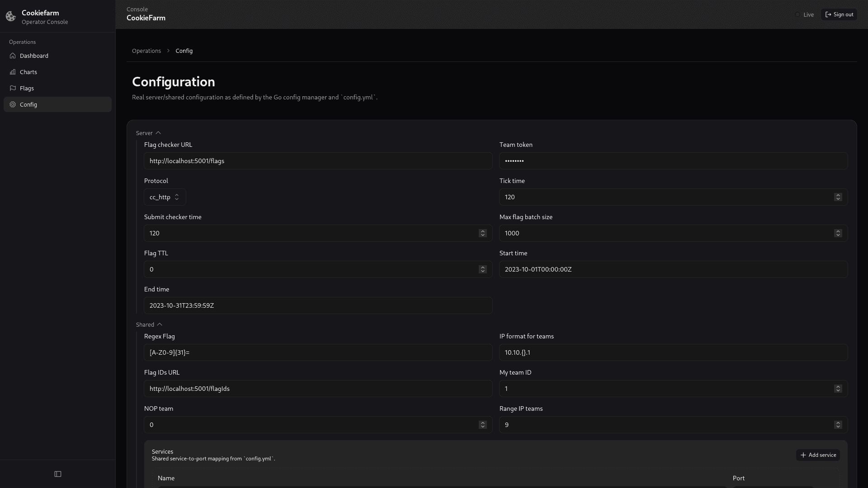The height and width of the screenshot is (488, 868).
Task: Collapse the Shared section chevron
Action: [x=160, y=324]
